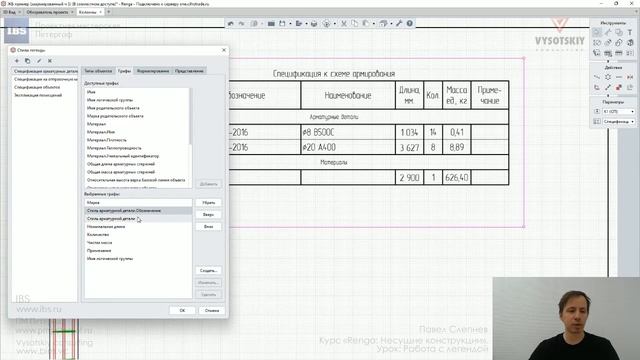640x360 pixels.
Task: Click the Создать button
Action: [x=209, y=271]
